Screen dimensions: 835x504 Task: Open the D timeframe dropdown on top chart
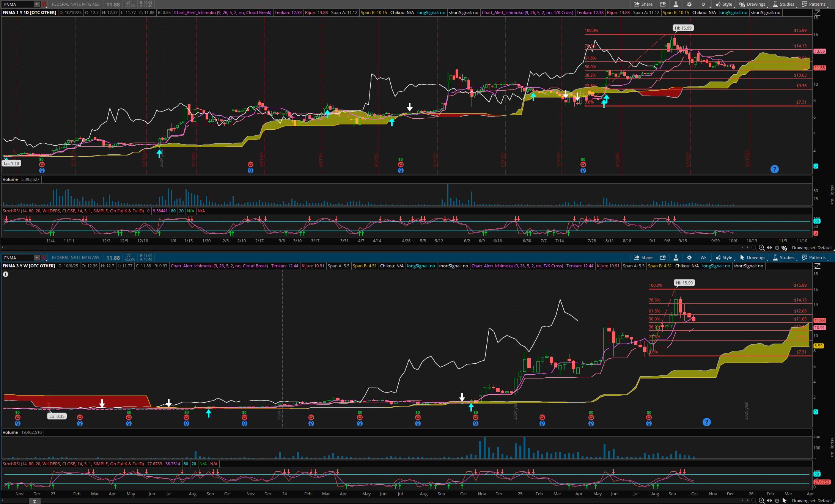(704, 4)
